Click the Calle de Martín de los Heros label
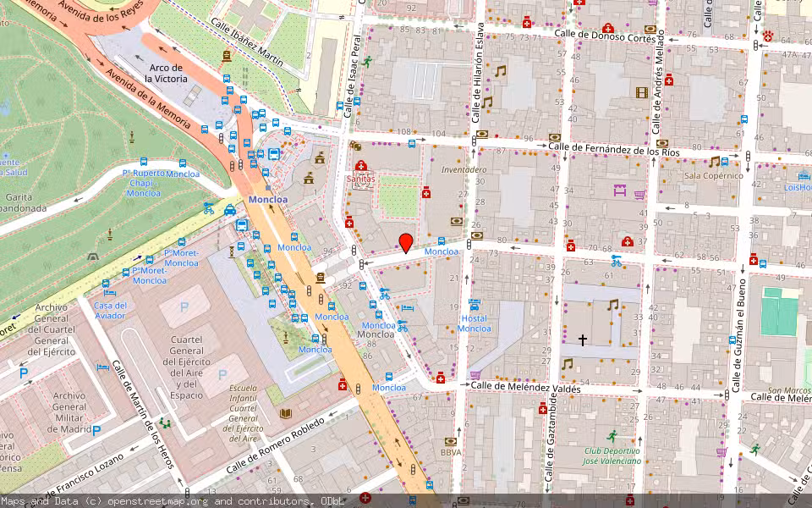 145,415
